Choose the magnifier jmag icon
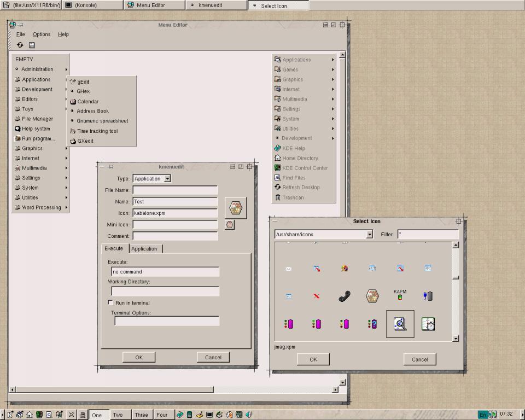This screenshot has height=420, width=525. [x=400, y=324]
